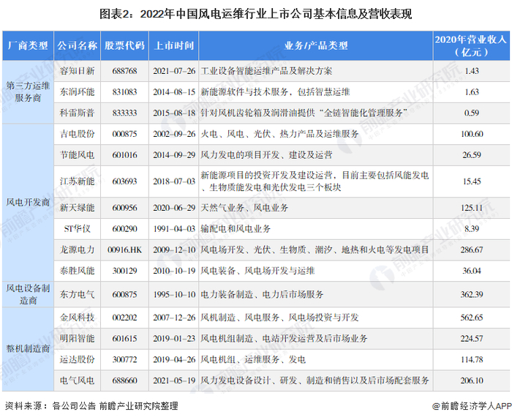Select the 公司名称 column header
Image resolution: width=512 pixels, height=420 pixels.
point(77,45)
